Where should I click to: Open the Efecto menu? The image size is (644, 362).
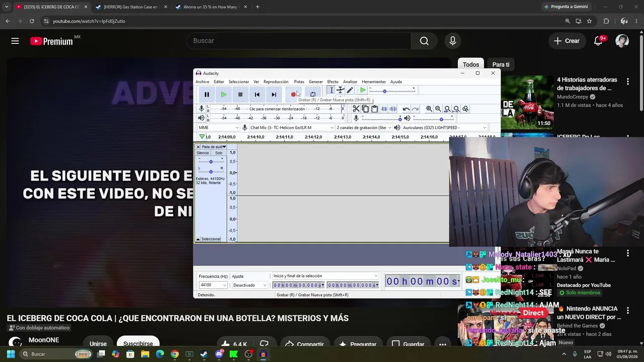(x=333, y=81)
